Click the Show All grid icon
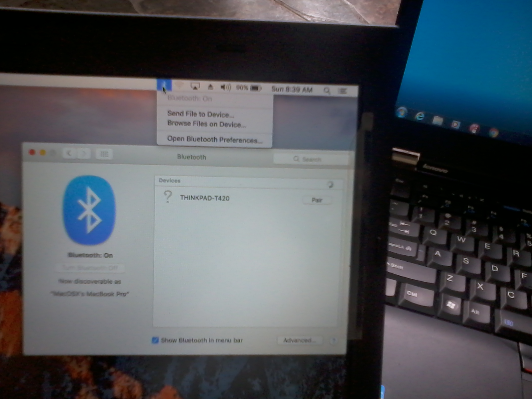 click(104, 154)
